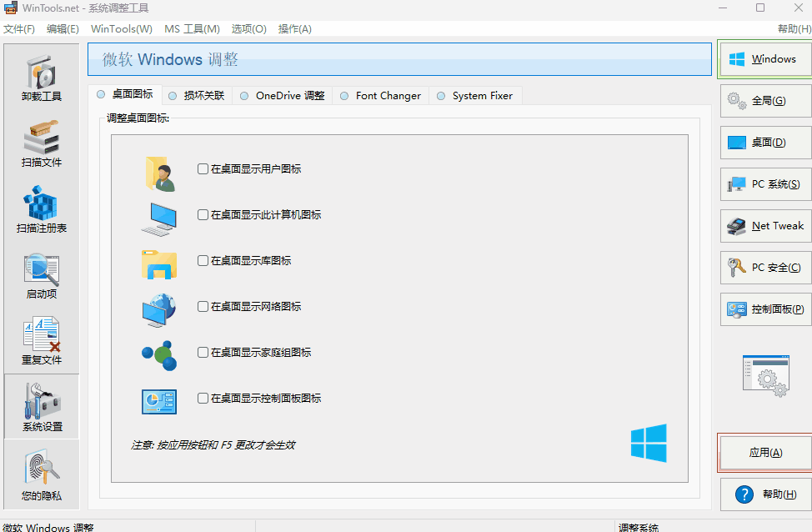Image resolution: width=812 pixels, height=532 pixels.
Task: Open the 扫描注册表 registry scan tool
Action: 42,209
